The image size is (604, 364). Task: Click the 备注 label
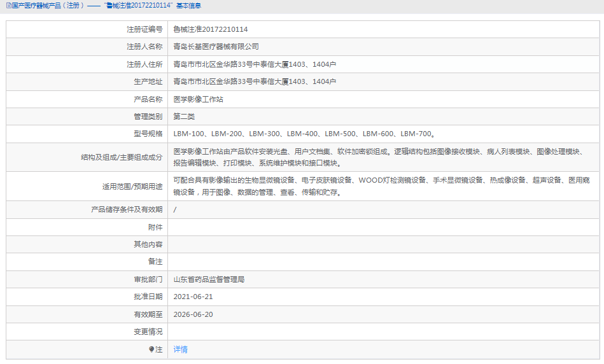pos(155,262)
